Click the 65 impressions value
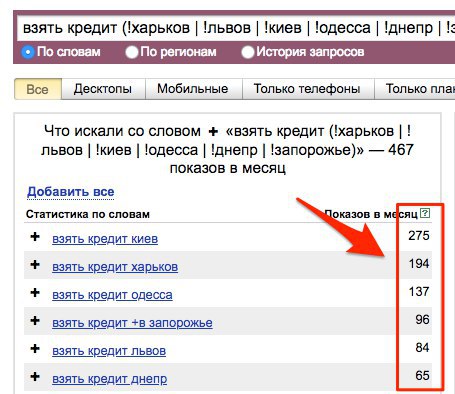This screenshot has width=455, height=394. [422, 376]
